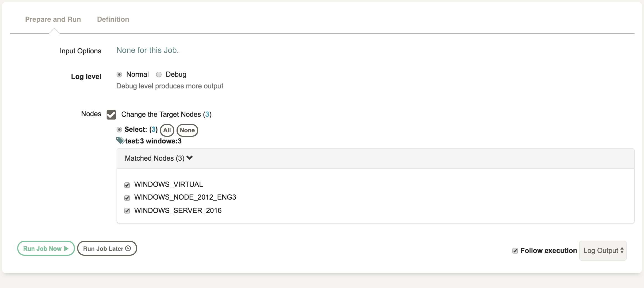644x288 pixels.
Task: Uncheck the WINDOWS_VIRTUAL node
Action: (127, 185)
